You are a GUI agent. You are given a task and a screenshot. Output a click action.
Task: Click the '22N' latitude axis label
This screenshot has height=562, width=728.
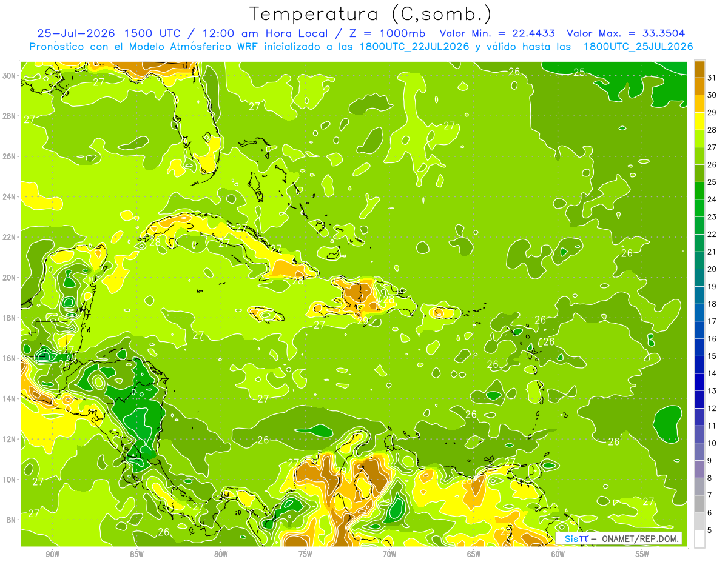point(8,237)
